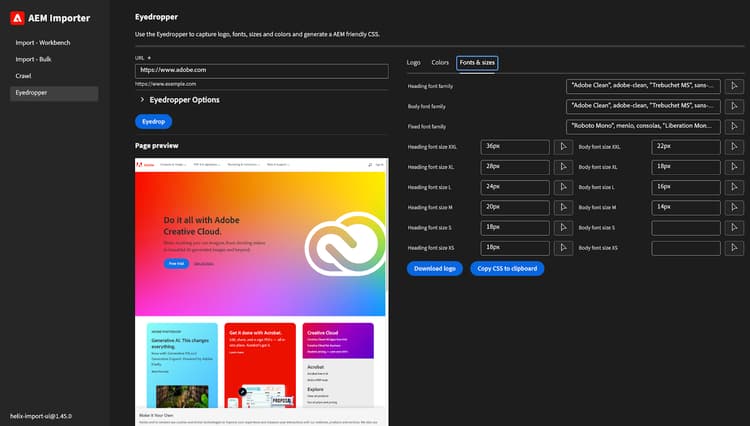
Task: Click the empty Body font size S field
Action: tap(685, 228)
